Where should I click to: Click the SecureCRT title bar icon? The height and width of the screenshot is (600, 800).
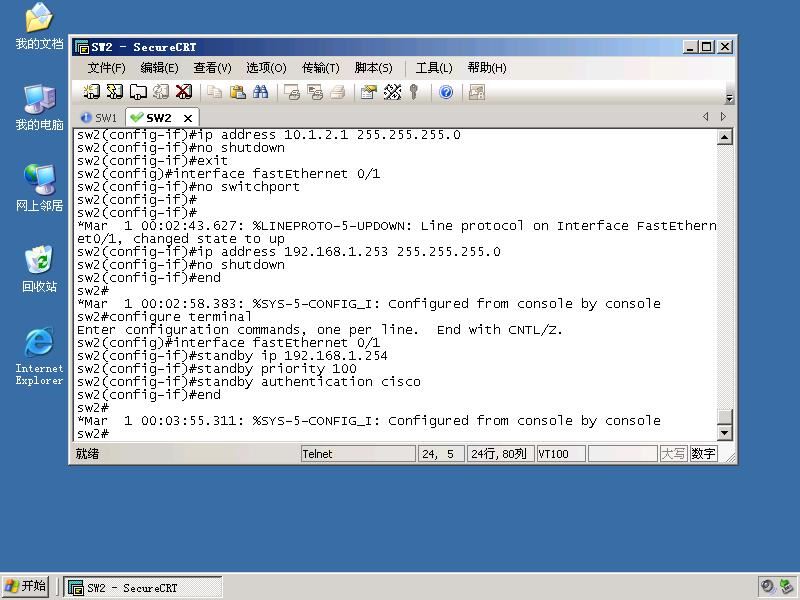pyautogui.click(x=82, y=47)
